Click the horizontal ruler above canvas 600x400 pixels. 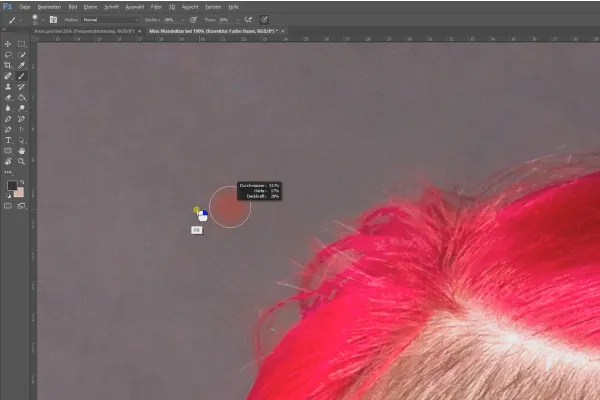(x=318, y=39)
